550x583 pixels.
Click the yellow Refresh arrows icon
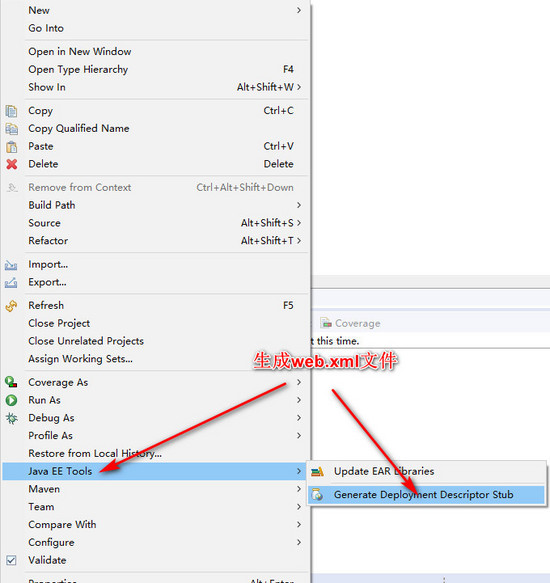coord(11,306)
